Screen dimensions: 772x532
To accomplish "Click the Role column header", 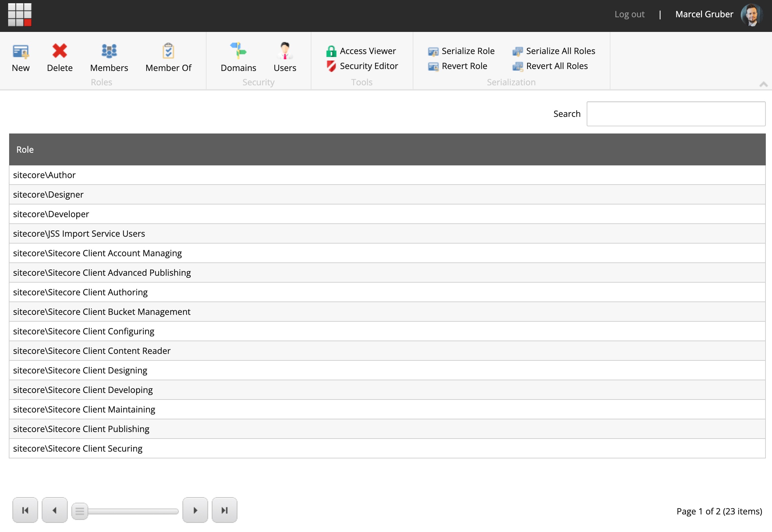I will coord(387,149).
